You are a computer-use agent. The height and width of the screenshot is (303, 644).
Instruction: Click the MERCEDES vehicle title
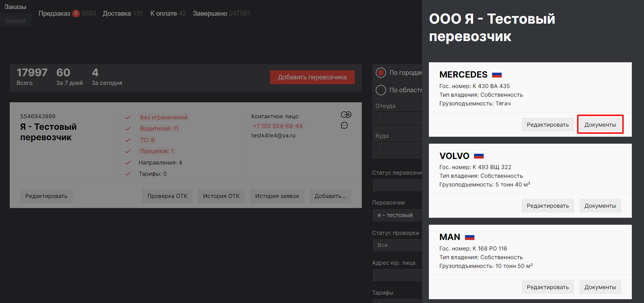pos(463,74)
